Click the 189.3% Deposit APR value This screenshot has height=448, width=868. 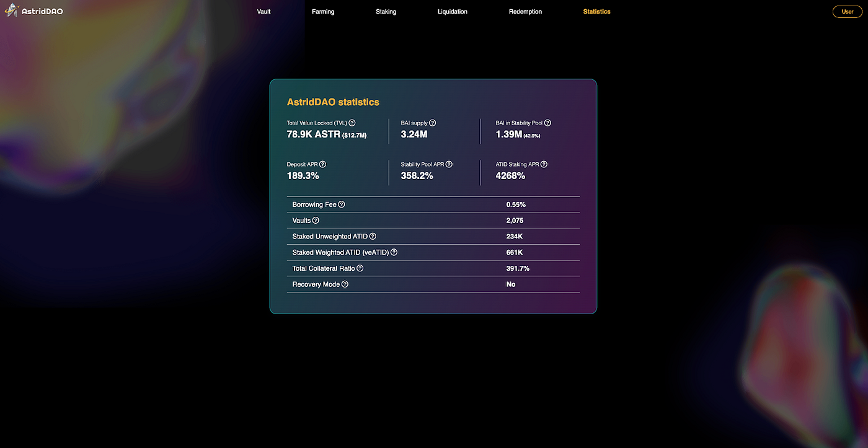(303, 176)
